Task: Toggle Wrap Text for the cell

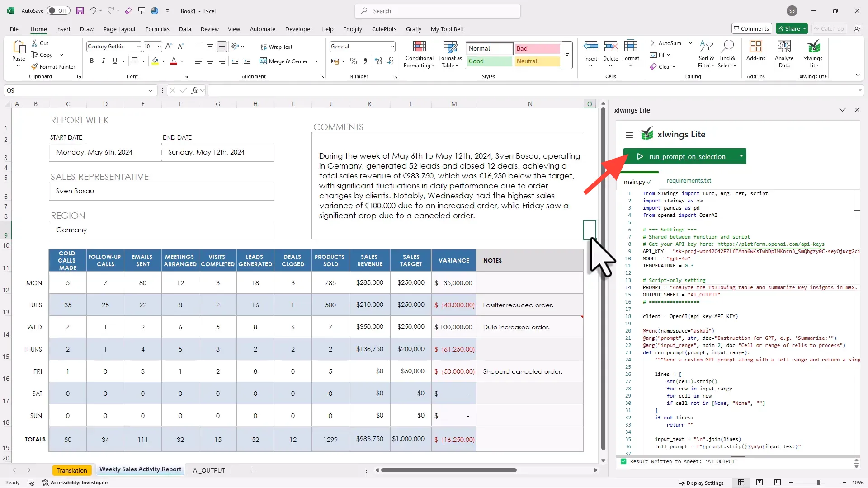Action: point(277,47)
